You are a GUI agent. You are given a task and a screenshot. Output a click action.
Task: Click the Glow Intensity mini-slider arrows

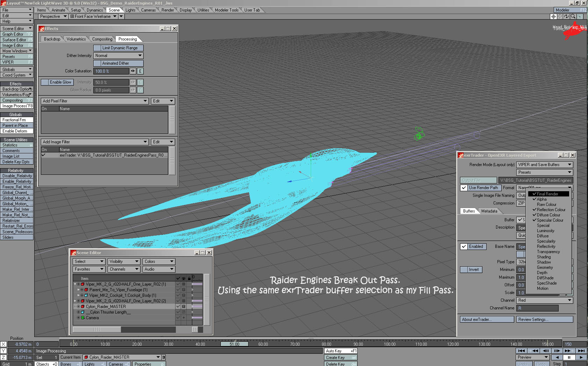point(133,82)
